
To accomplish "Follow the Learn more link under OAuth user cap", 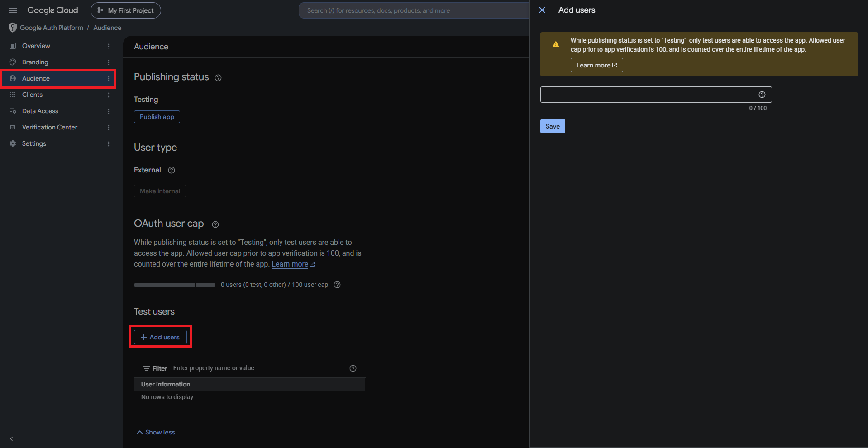I will 293,264.
